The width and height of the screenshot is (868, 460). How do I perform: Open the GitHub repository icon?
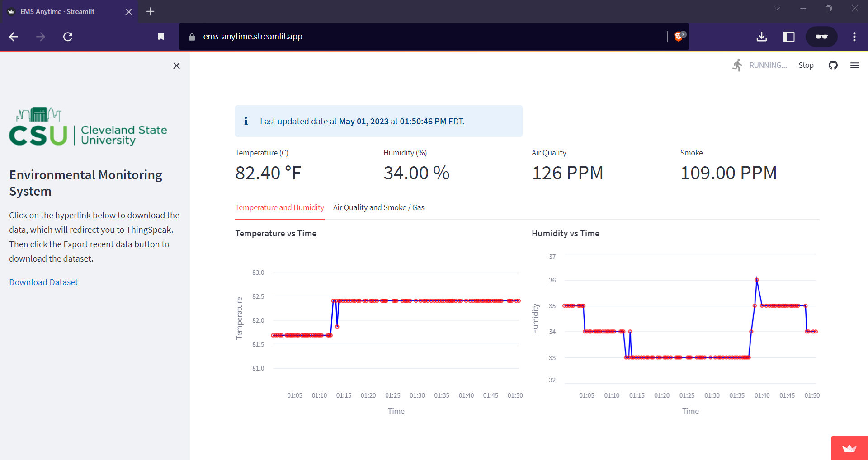(x=833, y=65)
